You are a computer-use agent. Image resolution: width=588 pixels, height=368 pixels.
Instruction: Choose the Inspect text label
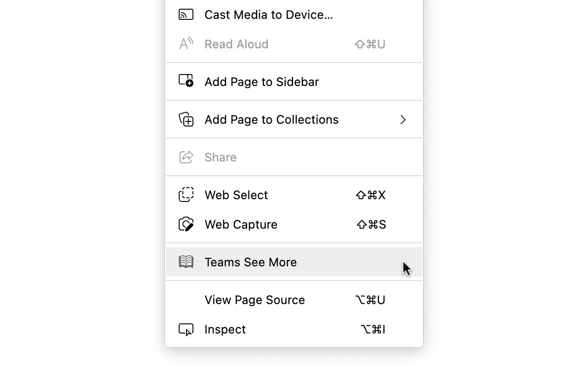(x=225, y=329)
